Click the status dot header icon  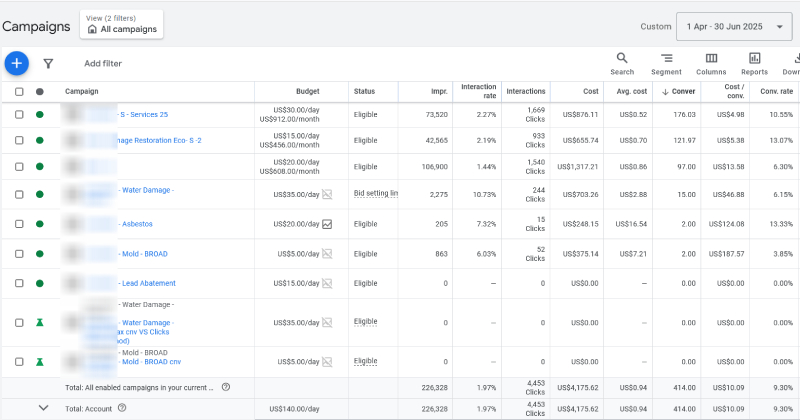(x=40, y=92)
